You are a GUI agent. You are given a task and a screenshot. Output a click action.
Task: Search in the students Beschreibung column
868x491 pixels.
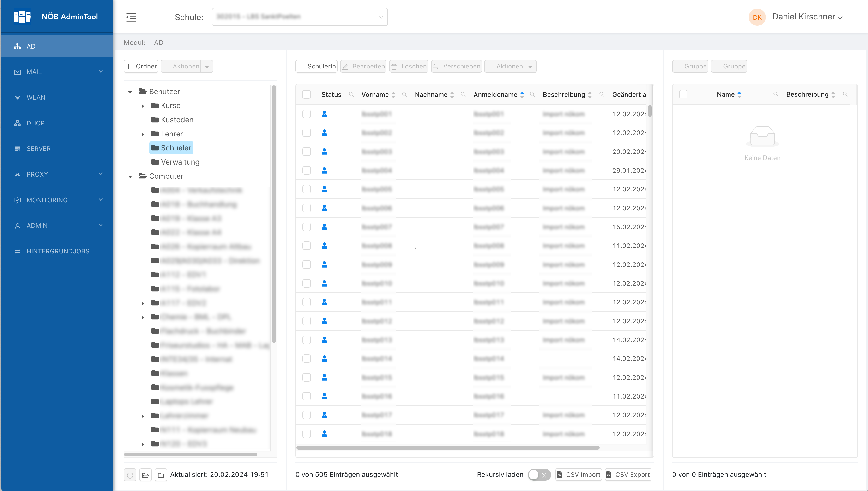pyautogui.click(x=602, y=94)
